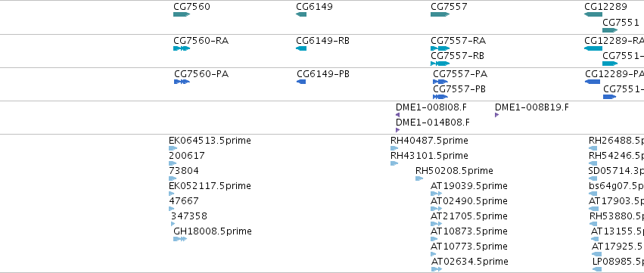Select the CG7560 gene arrow glyph
Viewport: 644px width, 273px height.
182,14
